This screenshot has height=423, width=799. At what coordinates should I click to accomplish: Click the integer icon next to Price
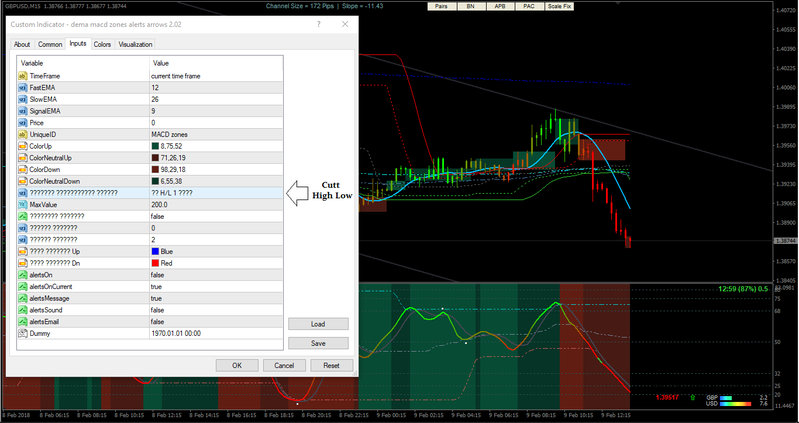click(x=22, y=123)
